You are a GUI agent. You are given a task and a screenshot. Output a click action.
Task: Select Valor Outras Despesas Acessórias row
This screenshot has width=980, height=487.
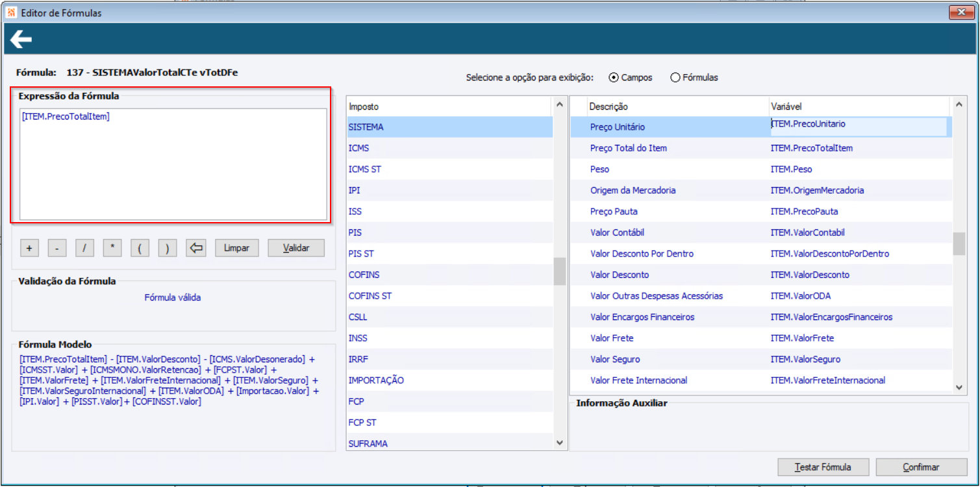tap(760, 296)
